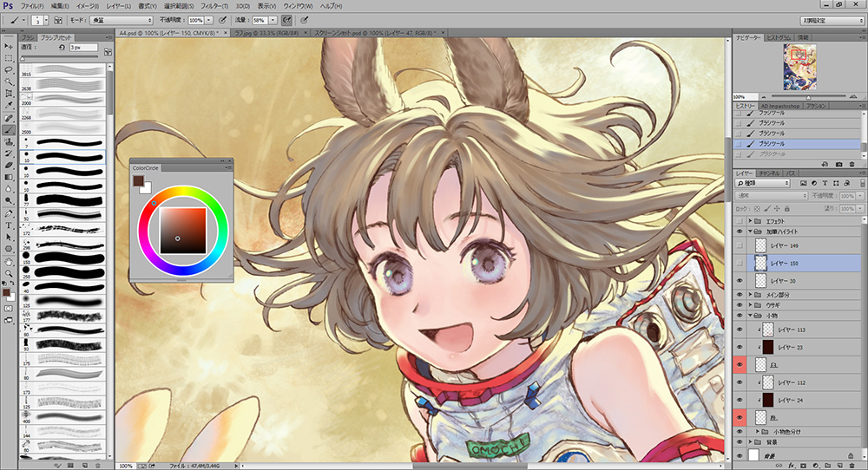868x470 pixels.
Task: Expand the ウサギ layer group
Action: click(751, 305)
